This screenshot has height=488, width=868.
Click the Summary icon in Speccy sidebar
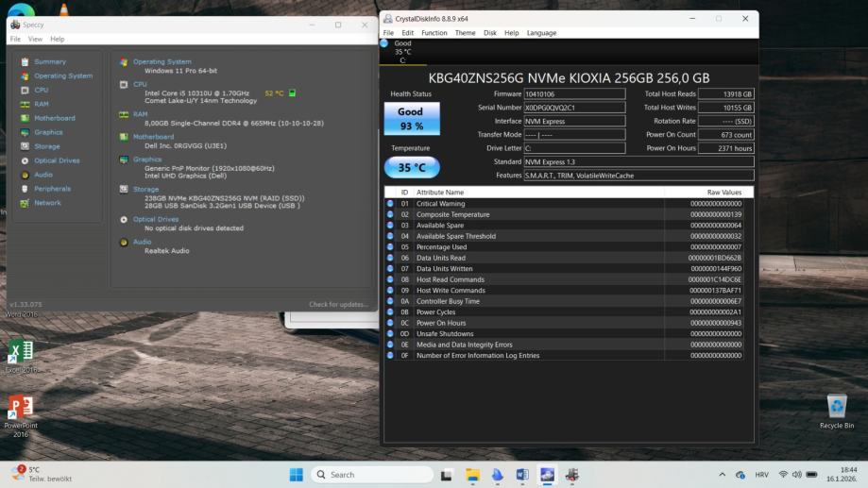[x=25, y=62]
